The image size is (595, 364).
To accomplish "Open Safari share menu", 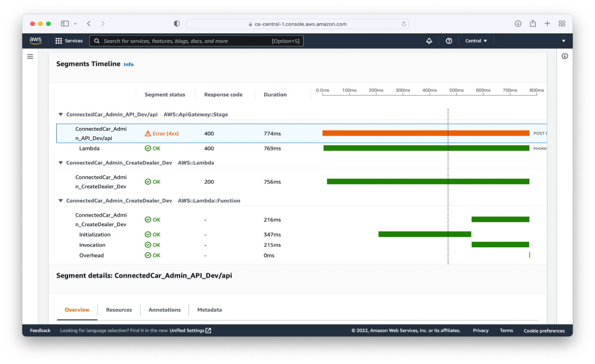I will click(533, 23).
